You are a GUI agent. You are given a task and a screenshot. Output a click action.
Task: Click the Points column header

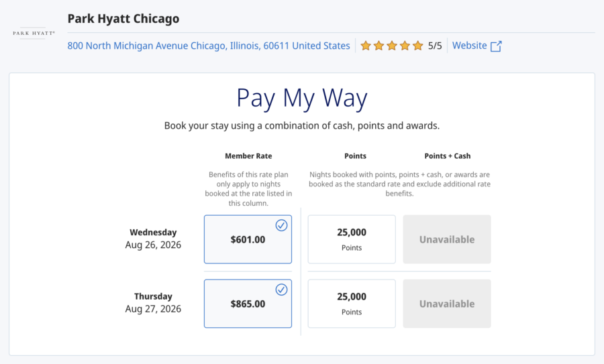point(355,156)
